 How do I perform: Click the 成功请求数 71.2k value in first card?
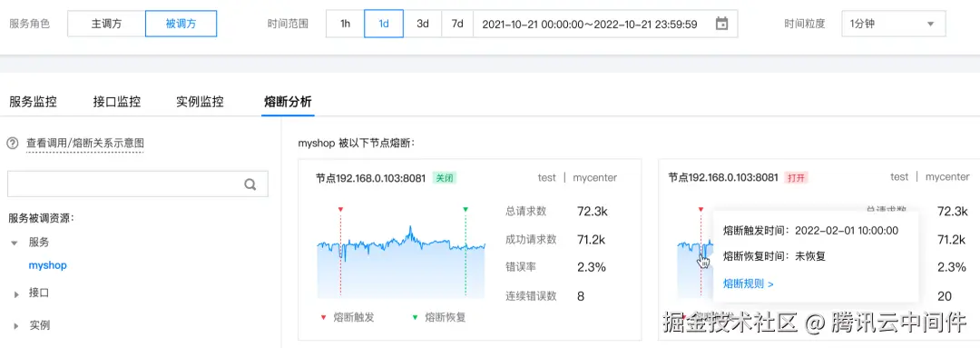coord(592,239)
